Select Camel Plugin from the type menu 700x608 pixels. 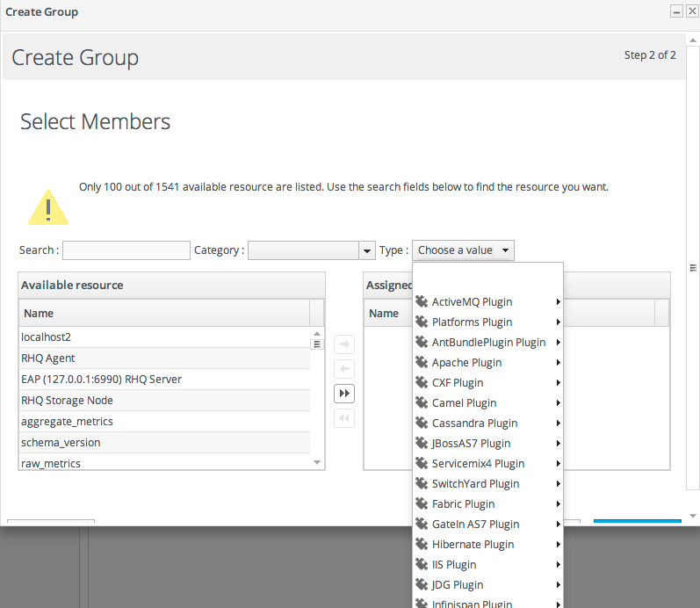[464, 403]
